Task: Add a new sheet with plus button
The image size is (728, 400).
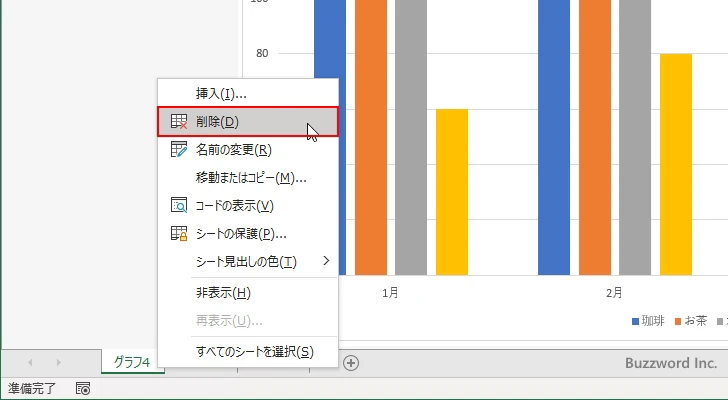Action: pyautogui.click(x=351, y=363)
